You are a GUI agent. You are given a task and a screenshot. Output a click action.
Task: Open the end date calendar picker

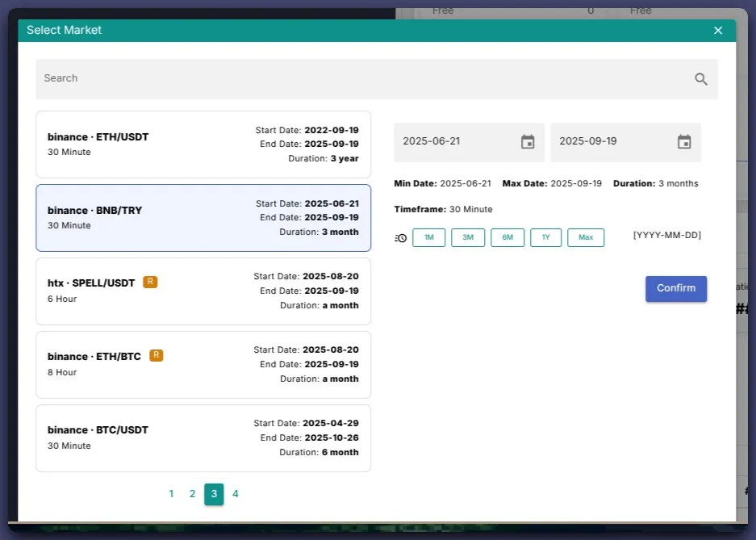pos(684,142)
